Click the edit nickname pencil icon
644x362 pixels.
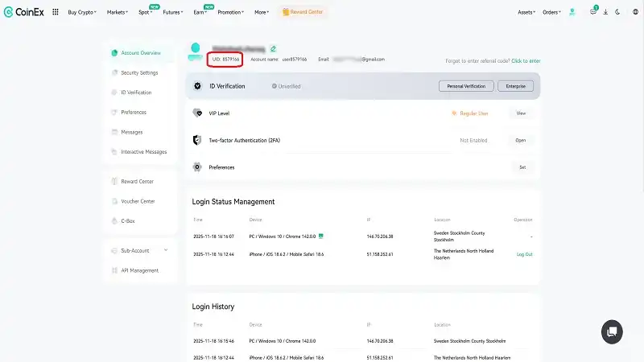273,49
